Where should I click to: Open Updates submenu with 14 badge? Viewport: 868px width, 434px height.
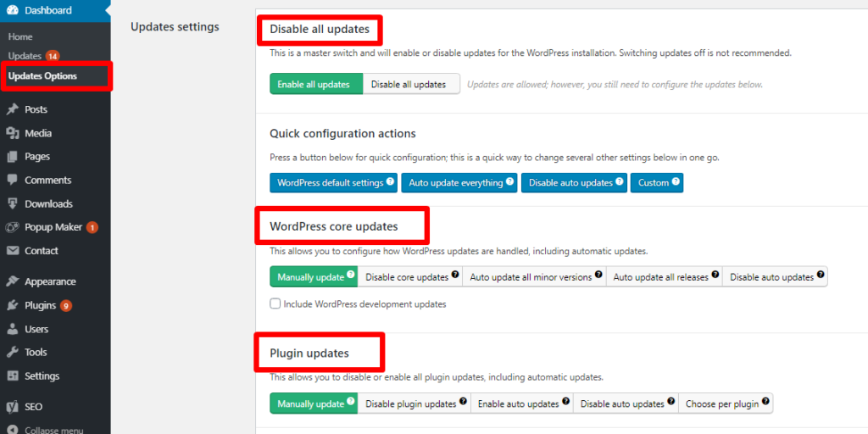(x=34, y=56)
